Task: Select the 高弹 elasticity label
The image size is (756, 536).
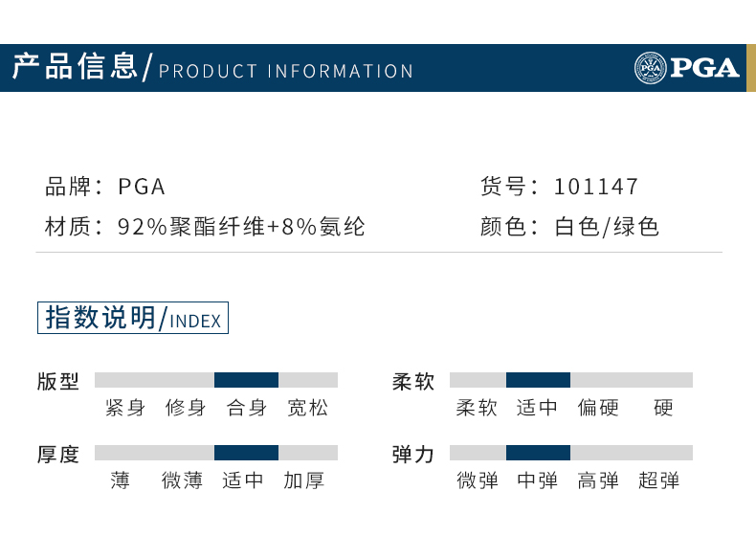Action: coord(598,480)
